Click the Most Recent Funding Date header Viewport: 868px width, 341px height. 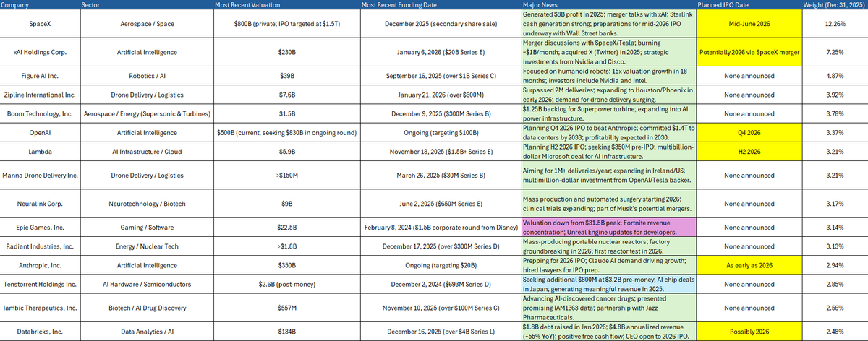click(440, 4)
